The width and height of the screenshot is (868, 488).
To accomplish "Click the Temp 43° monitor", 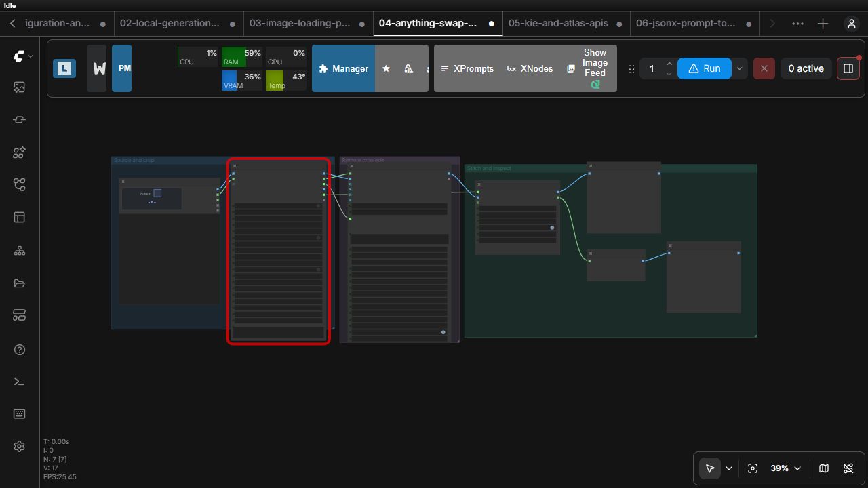I will (x=286, y=81).
